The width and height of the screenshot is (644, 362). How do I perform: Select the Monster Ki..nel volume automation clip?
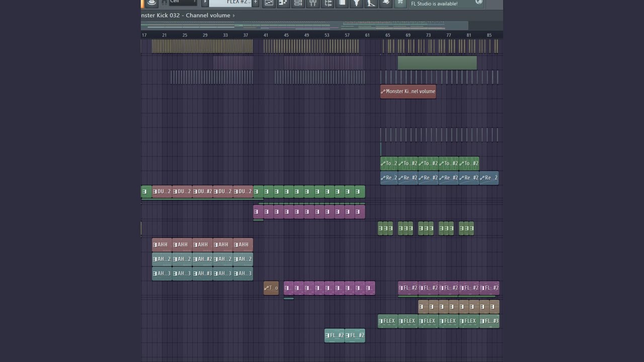point(408,92)
